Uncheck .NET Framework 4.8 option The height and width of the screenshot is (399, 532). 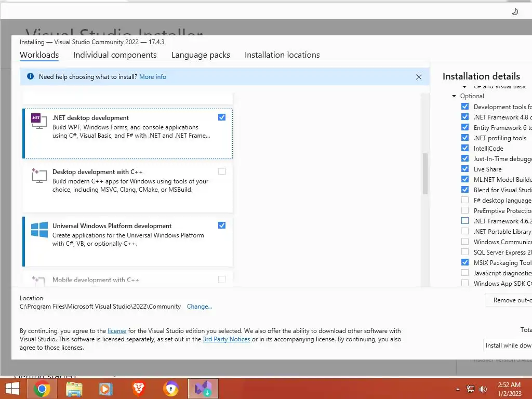click(465, 117)
